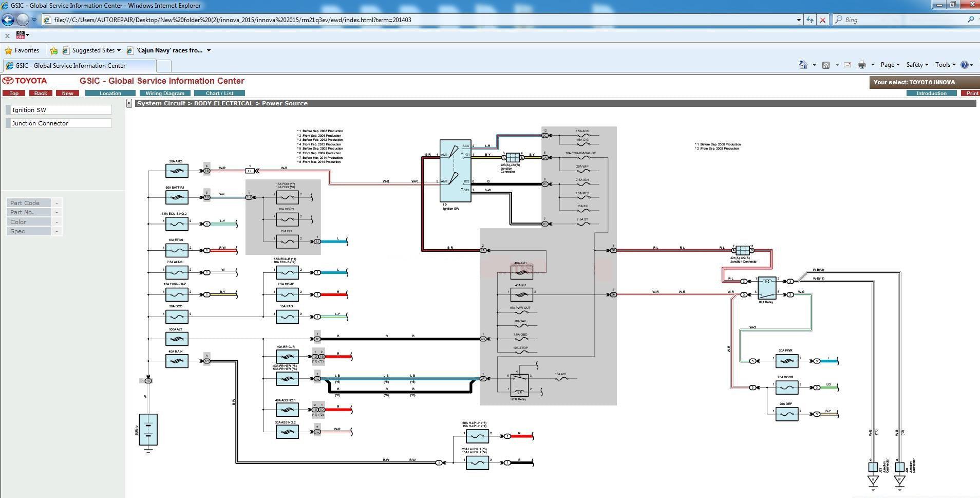Open the Wiring Diagram tab
980x498 pixels.
click(165, 94)
